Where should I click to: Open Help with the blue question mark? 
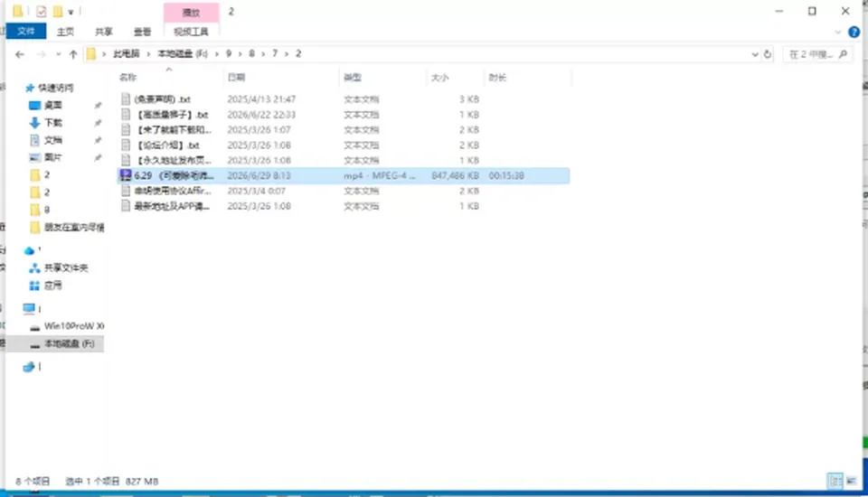click(854, 33)
